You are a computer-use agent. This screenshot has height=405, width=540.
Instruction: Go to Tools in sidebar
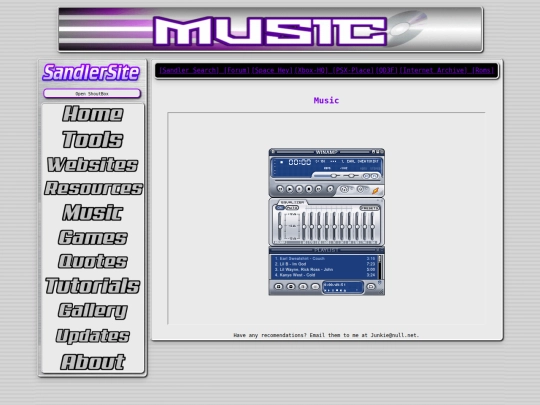[x=93, y=139]
